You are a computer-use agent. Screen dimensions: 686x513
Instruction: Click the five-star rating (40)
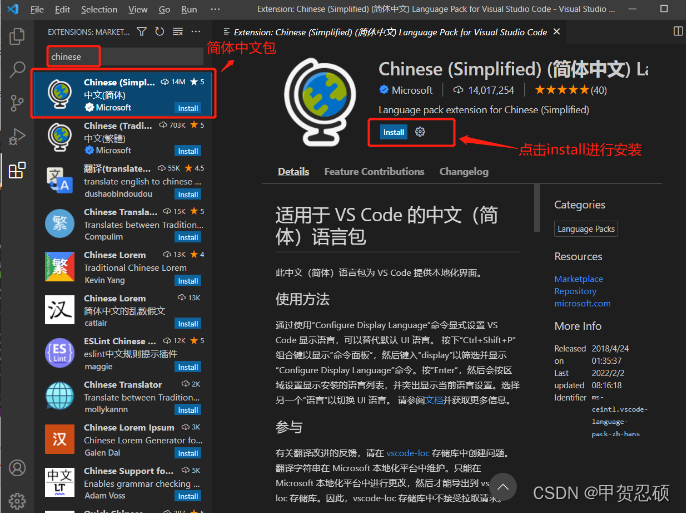(570, 90)
